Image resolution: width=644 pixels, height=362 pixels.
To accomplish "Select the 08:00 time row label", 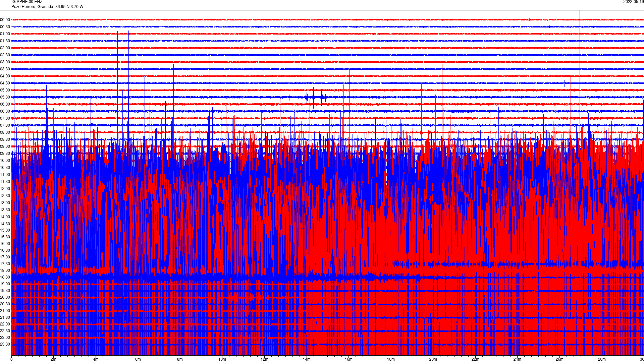I will click(x=5, y=132).
